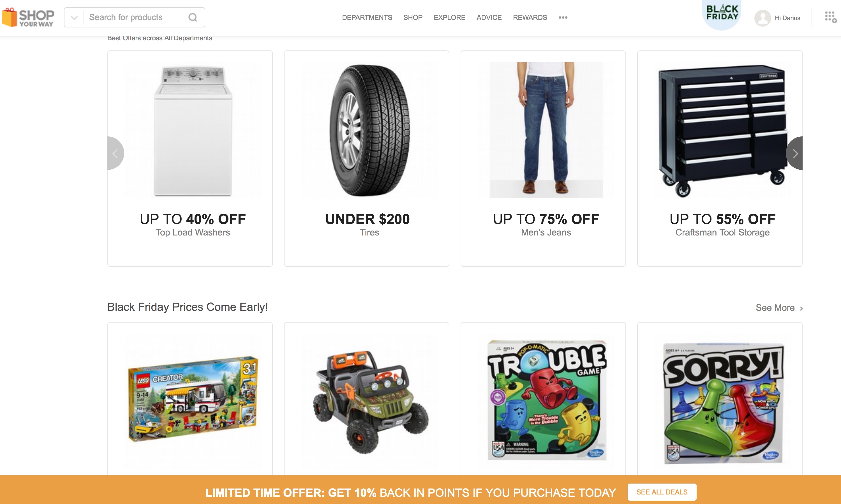Click the user avatar icon
841x504 pixels.
(763, 18)
